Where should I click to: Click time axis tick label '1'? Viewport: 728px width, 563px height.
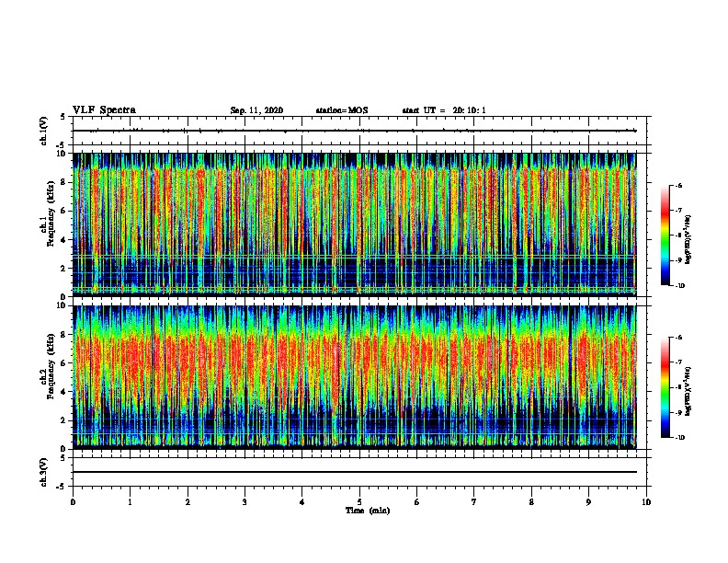point(131,502)
